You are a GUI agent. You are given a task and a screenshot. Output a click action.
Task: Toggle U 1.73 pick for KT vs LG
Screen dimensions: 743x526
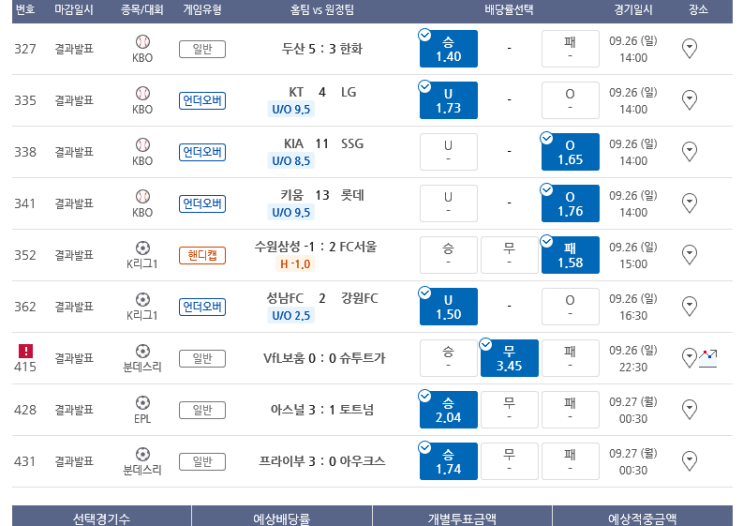tap(448, 100)
